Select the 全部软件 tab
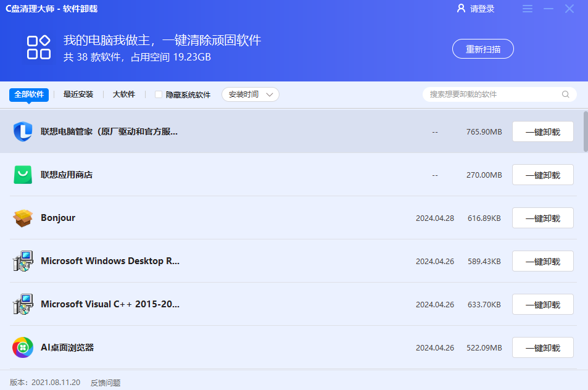Viewport: 588px width, 390px height. (x=29, y=94)
